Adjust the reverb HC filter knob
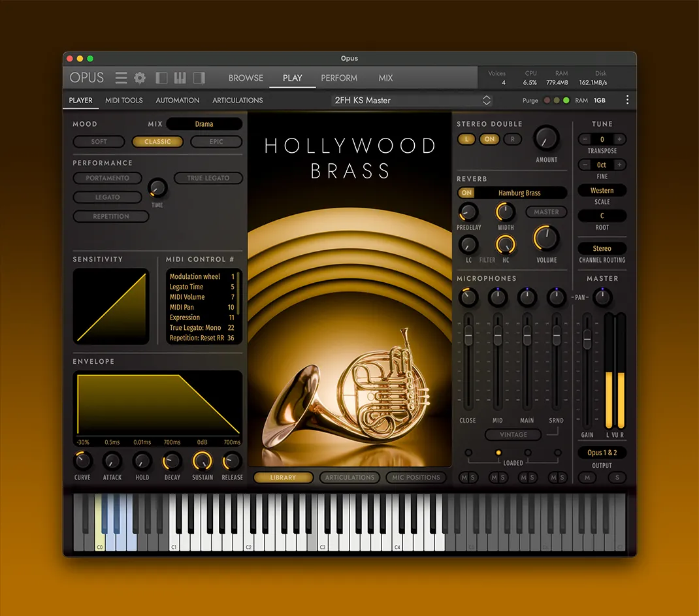Screen dimensions: 699x616 click(505, 245)
